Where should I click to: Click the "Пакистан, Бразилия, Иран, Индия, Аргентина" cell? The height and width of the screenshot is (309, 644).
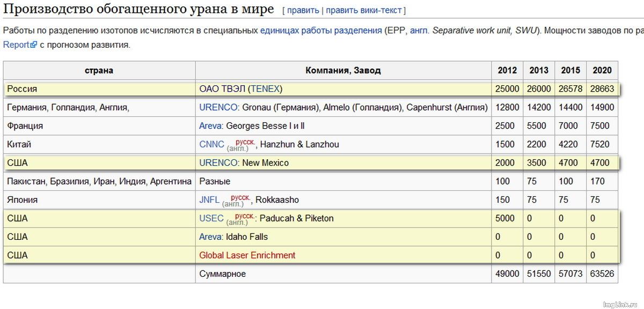point(99,181)
